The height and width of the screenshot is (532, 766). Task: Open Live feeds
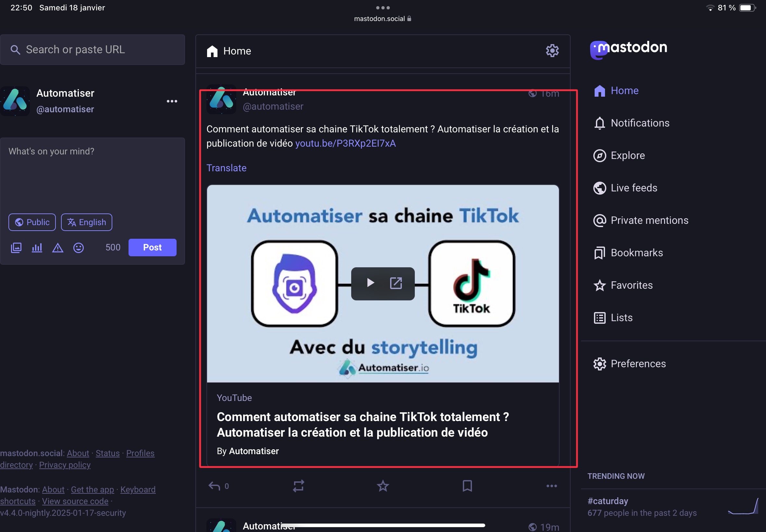pyautogui.click(x=625, y=188)
